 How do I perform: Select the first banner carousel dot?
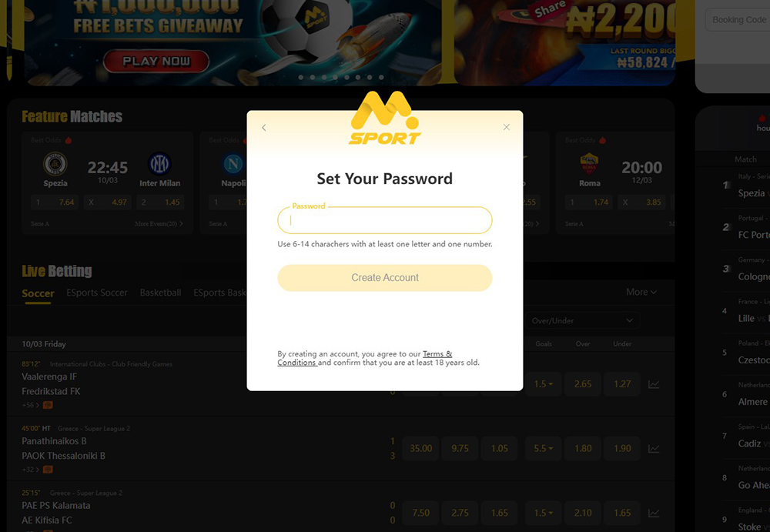(x=300, y=77)
